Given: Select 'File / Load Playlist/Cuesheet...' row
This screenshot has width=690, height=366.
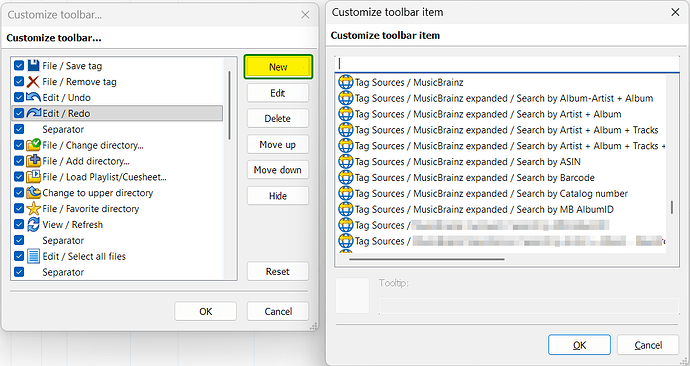Looking at the screenshot, I should (117, 177).
